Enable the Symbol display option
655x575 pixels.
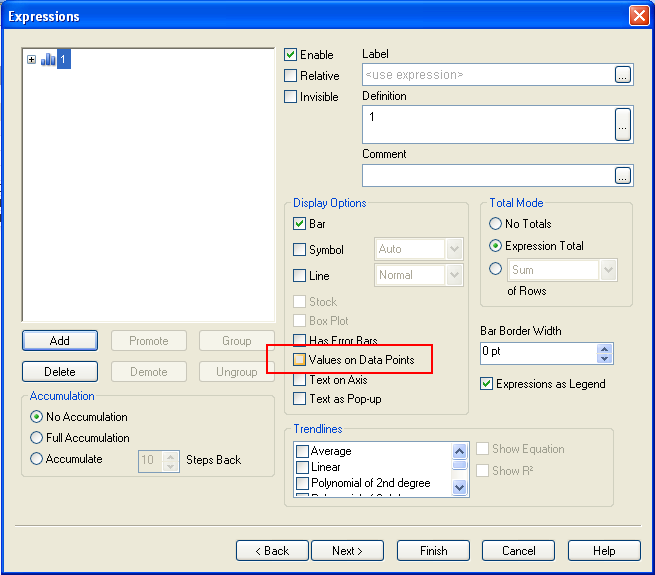299,249
